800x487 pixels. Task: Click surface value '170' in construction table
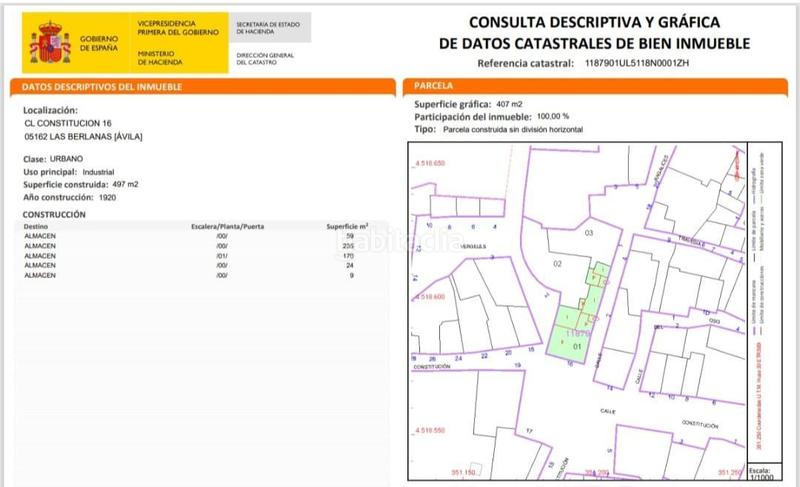pos(348,256)
